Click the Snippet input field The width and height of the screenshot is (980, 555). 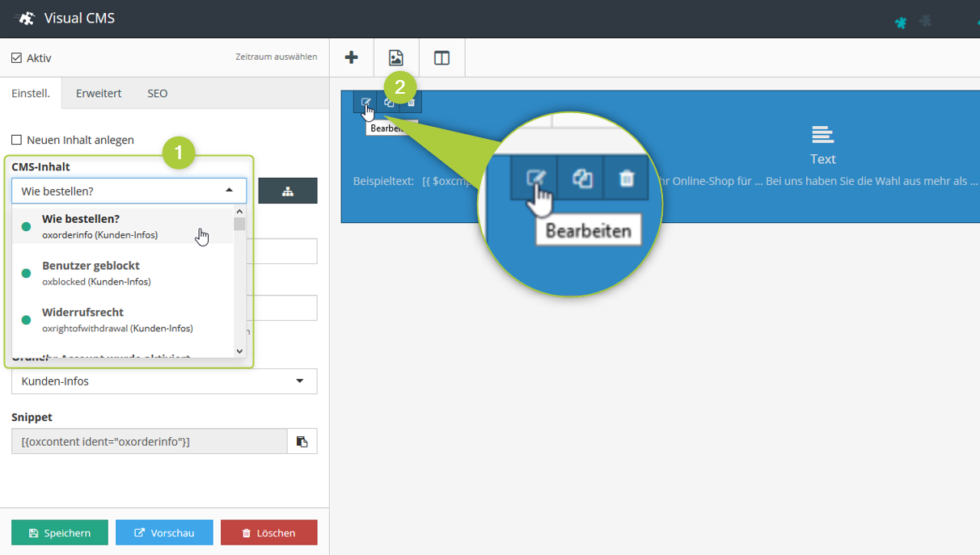150,441
